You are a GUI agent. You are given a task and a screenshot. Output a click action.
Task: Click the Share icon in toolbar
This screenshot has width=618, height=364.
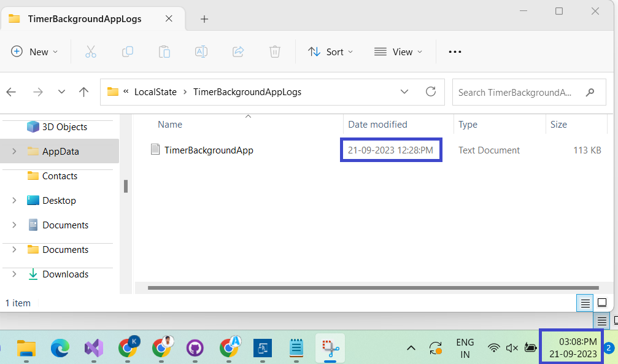coord(238,52)
